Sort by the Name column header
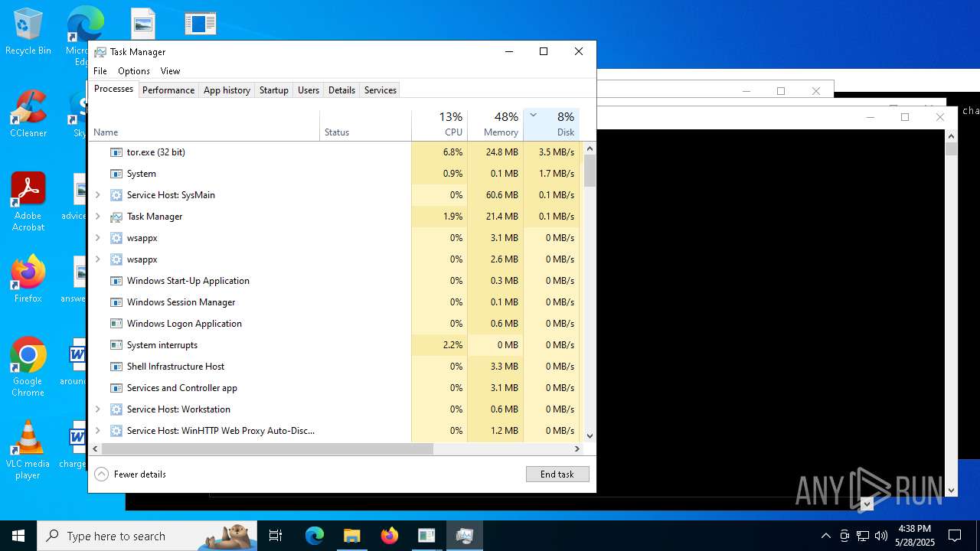The width and height of the screenshot is (980, 551). [204, 126]
